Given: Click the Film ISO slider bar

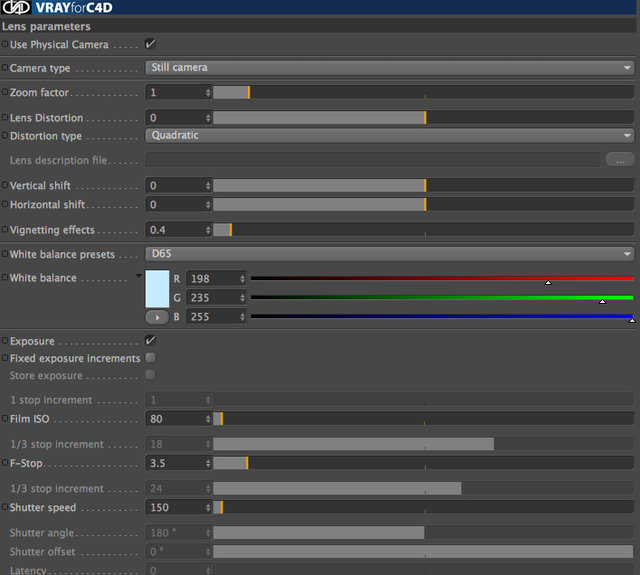Looking at the screenshot, I should 423,419.
